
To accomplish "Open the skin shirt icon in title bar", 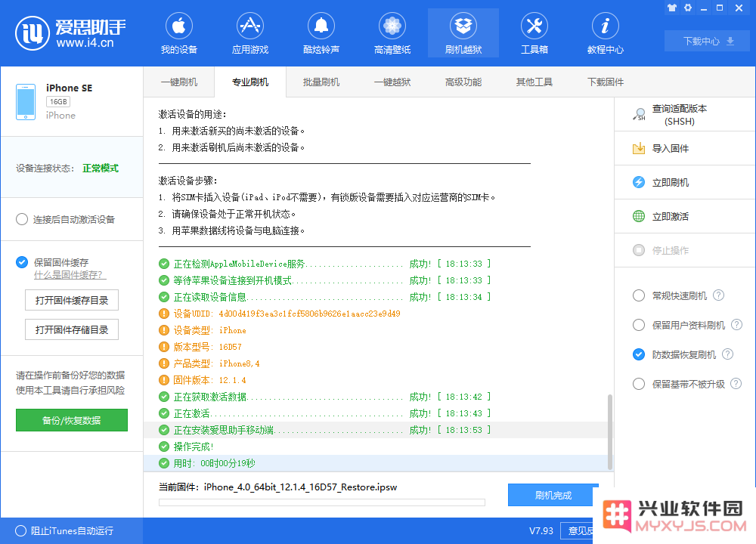I will click(x=672, y=8).
